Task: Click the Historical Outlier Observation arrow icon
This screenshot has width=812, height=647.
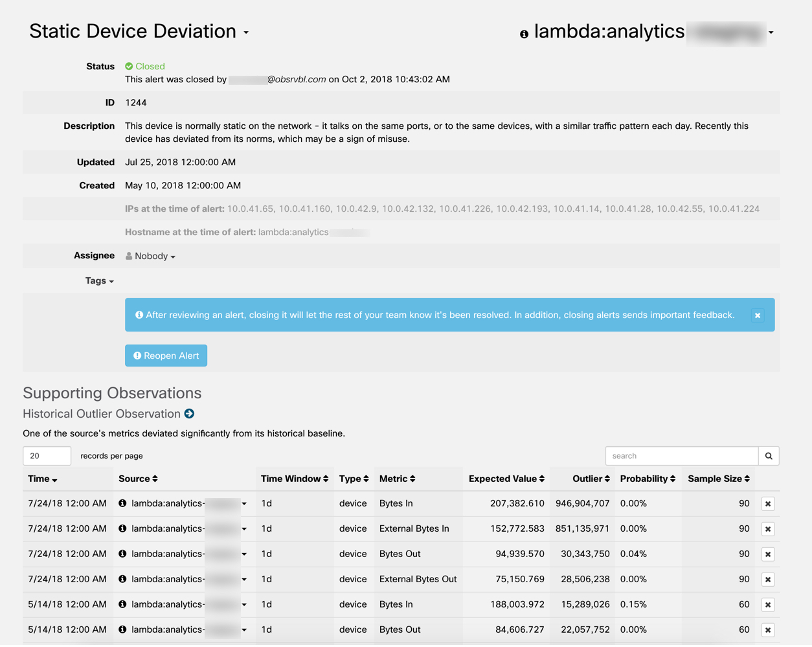Action: [x=189, y=414]
